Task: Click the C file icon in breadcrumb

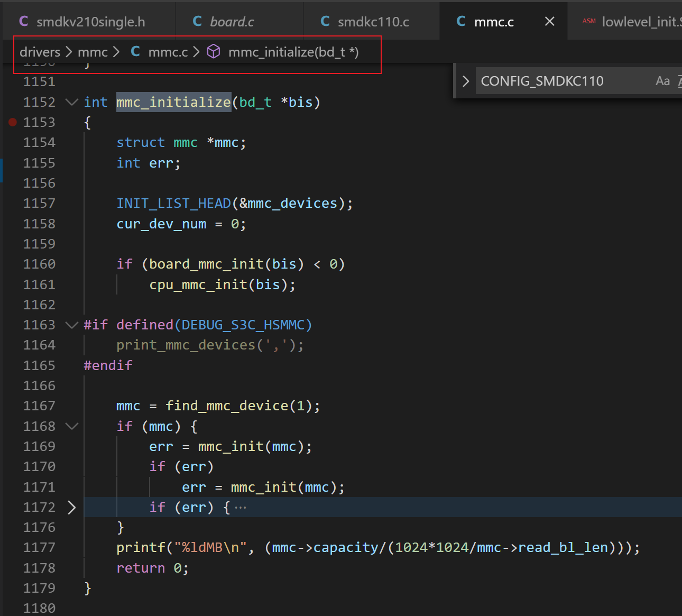Action: (x=135, y=52)
